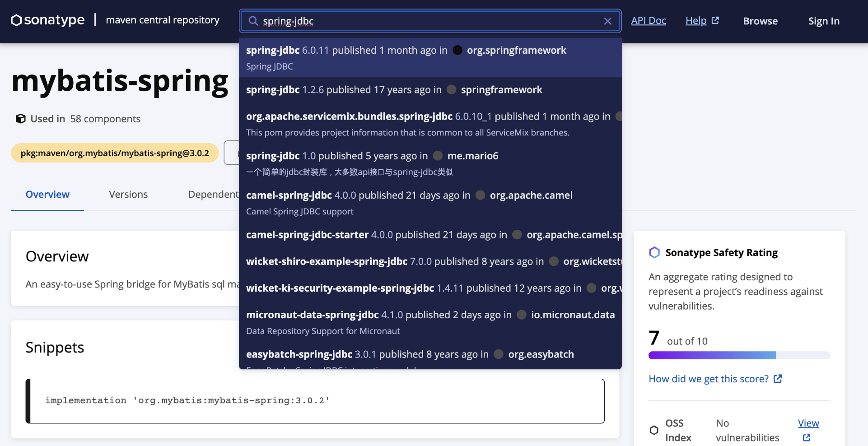Switch to the Dependents tab
868x446 pixels.
point(213,195)
